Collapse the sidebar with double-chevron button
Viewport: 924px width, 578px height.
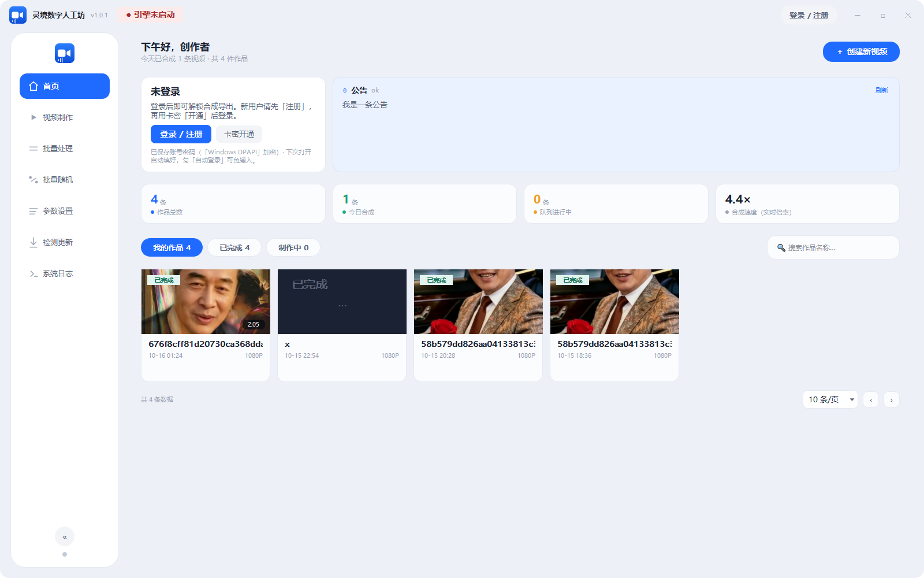point(65,536)
